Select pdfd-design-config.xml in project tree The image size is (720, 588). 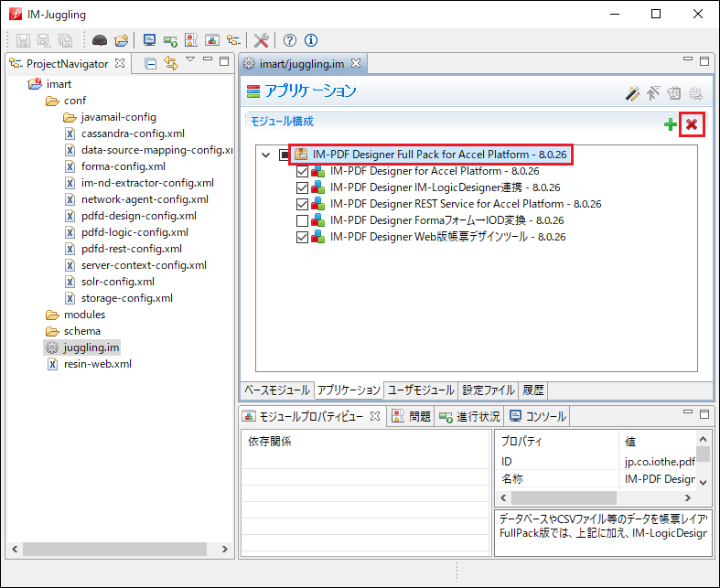[138, 216]
